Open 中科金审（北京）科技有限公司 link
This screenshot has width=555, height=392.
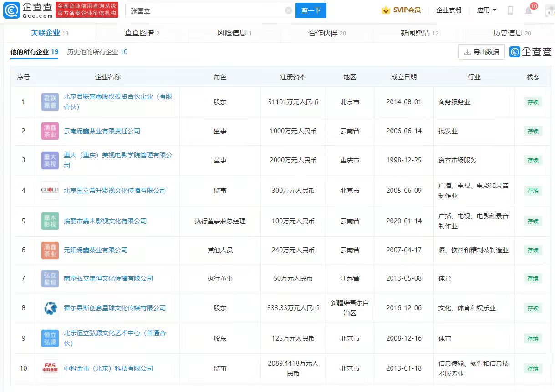(108, 368)
